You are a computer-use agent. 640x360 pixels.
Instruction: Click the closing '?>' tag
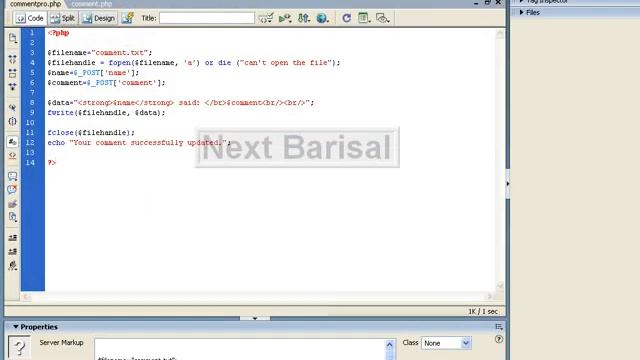52,163
